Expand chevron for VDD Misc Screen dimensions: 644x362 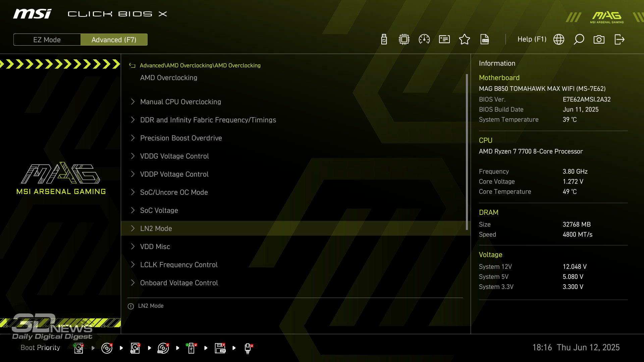point(133,246)
